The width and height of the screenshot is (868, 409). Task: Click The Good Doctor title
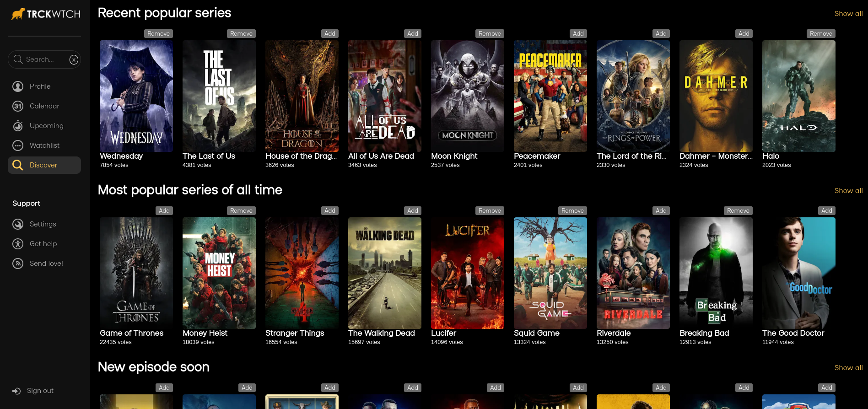tap(793, 333)
